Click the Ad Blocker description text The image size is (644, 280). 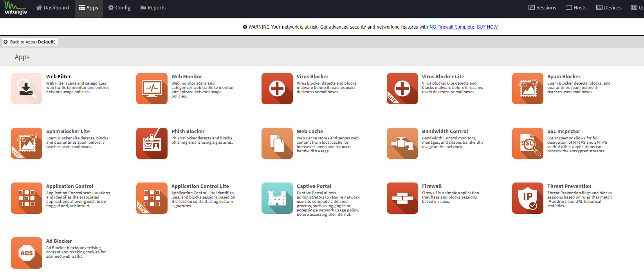76,252
